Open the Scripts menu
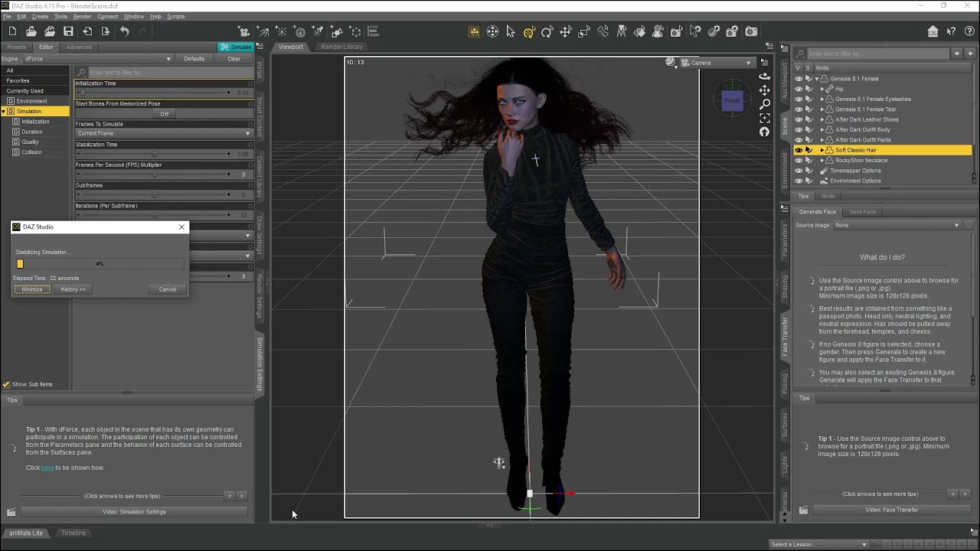Screen dimensions: 980x551 point(175,16)
